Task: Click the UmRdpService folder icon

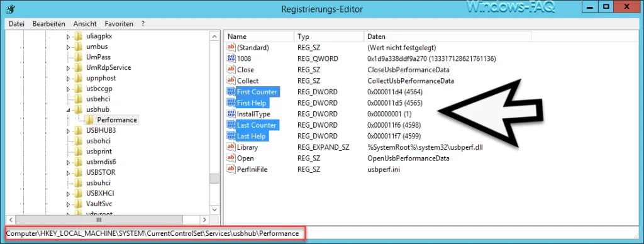Action: (x=79, y=68)
